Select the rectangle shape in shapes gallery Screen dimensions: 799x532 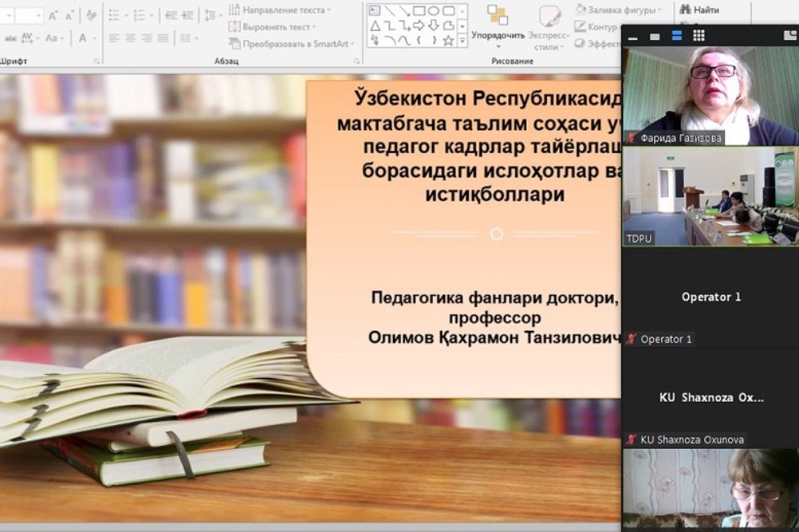click(419, 11)
